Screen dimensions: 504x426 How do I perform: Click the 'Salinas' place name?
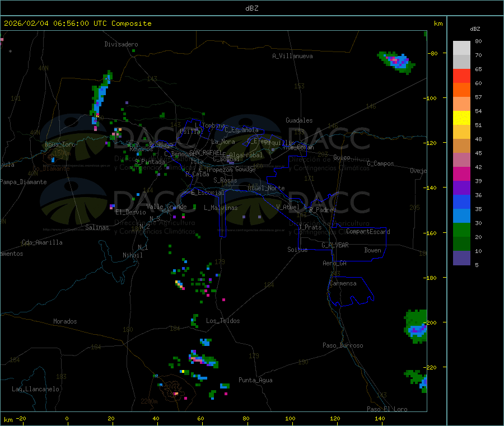[x=97, y=227]
